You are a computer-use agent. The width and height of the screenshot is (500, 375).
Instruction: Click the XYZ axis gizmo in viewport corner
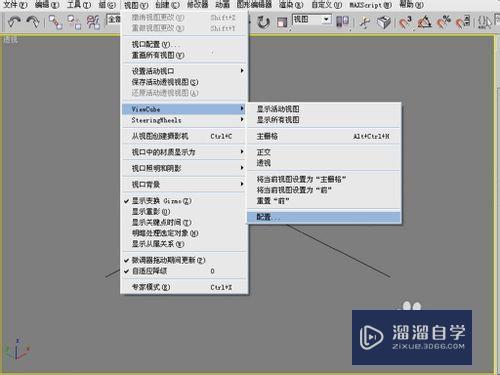tap(17, 349)
